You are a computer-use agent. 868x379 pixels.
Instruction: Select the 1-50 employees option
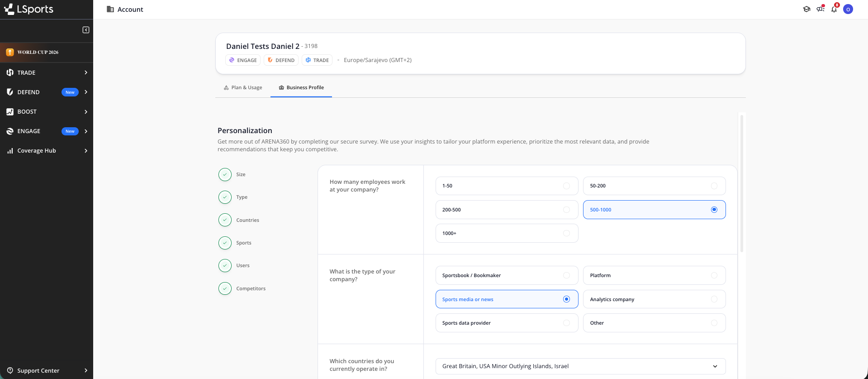(x=507, y=186)
